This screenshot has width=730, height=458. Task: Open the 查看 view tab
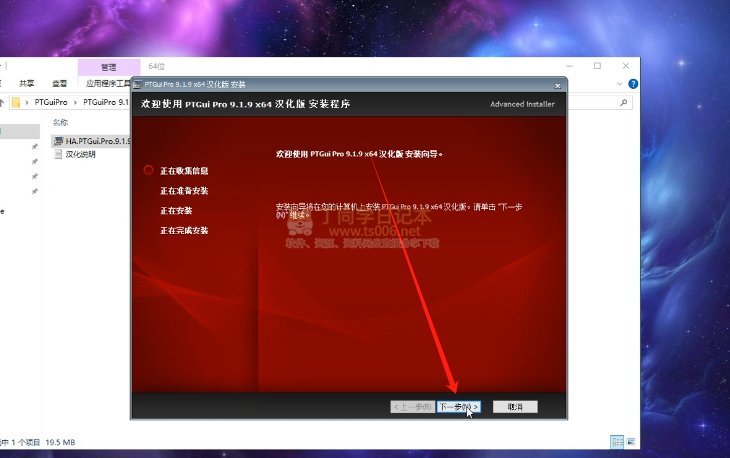tap(60, 84)
